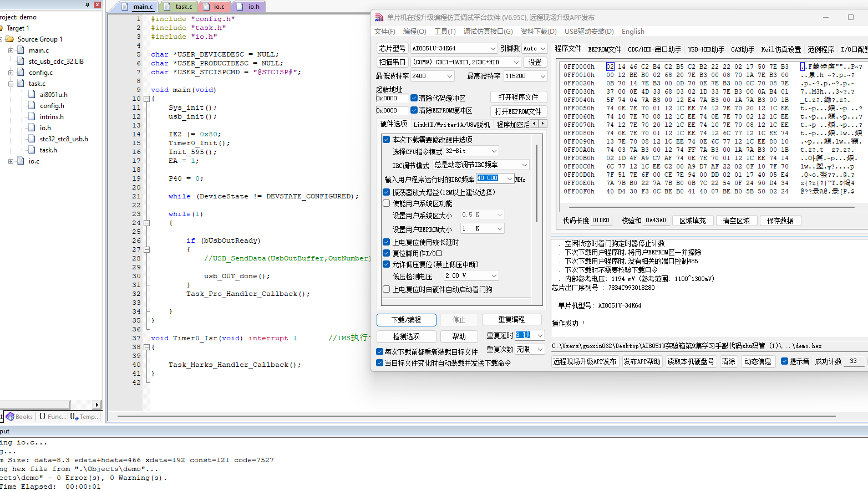Collapse the task.c tree node
The height and width of the screenshot is (491, 868).
[x=11, y=84]
